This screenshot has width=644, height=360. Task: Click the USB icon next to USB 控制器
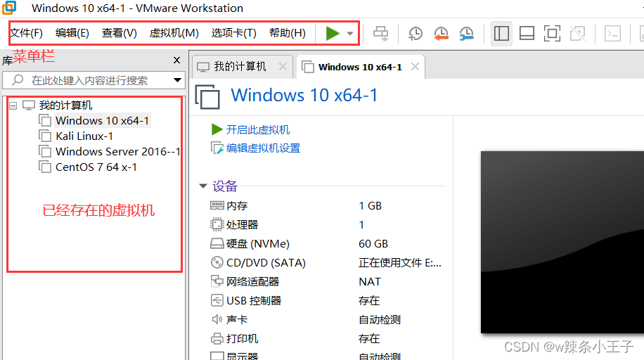pos(217,300)
